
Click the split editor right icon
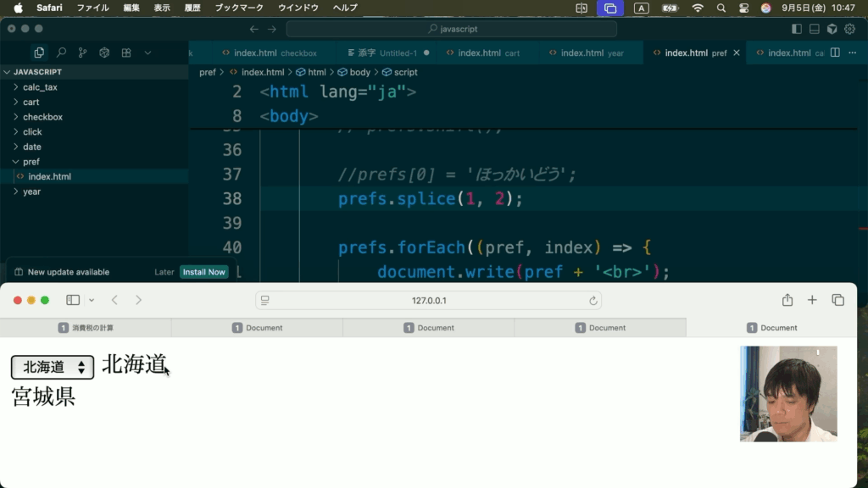(835, 53)
